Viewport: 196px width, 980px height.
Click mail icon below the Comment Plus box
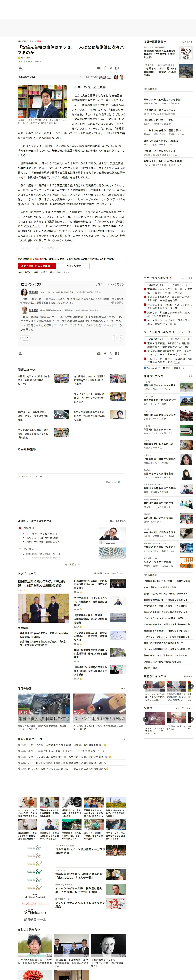(x=99, y=353)
